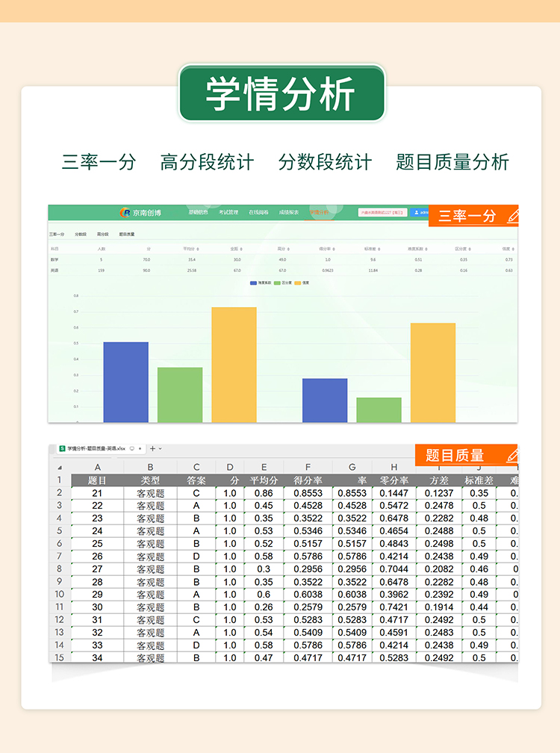Click the 学情分析 green title button
Viewport: 560px width, 753px height.
(x=281, y=94)
